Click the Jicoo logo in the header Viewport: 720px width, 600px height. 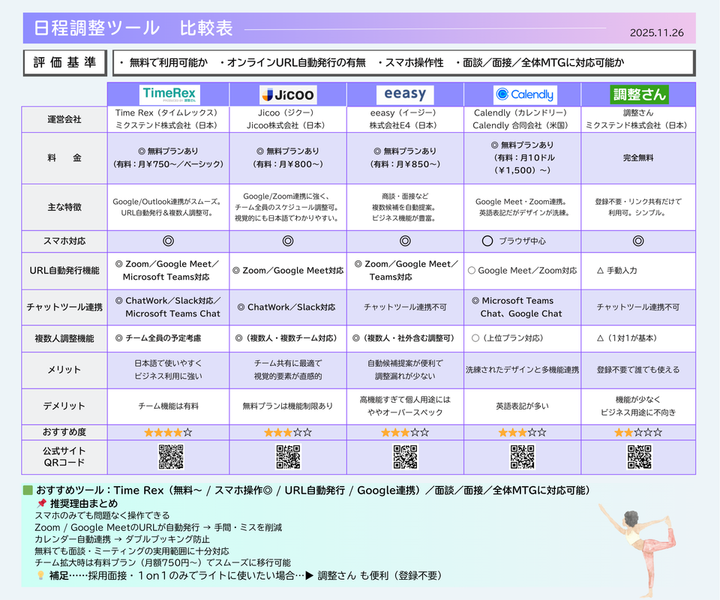tap(288, 95)
